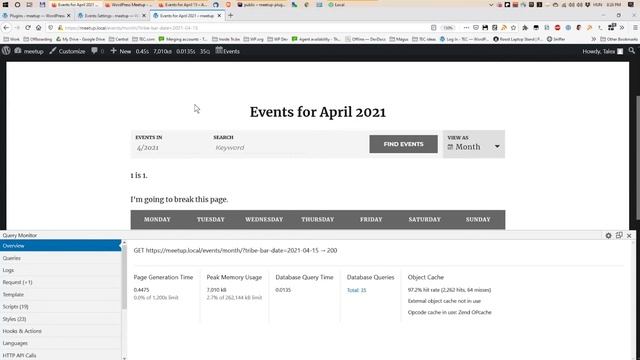The image size is (640, 360).
Task: Open the Queries panel
Action: [60, 258]
